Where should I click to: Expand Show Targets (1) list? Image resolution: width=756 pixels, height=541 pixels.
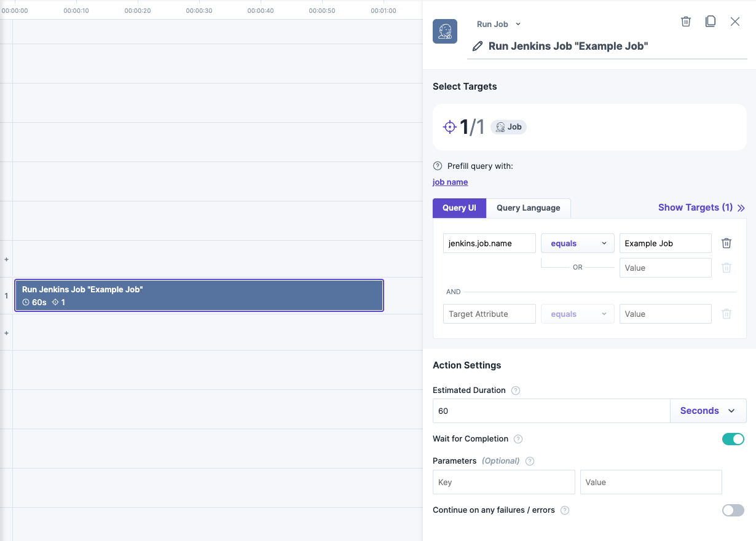(x=701, y=208)
